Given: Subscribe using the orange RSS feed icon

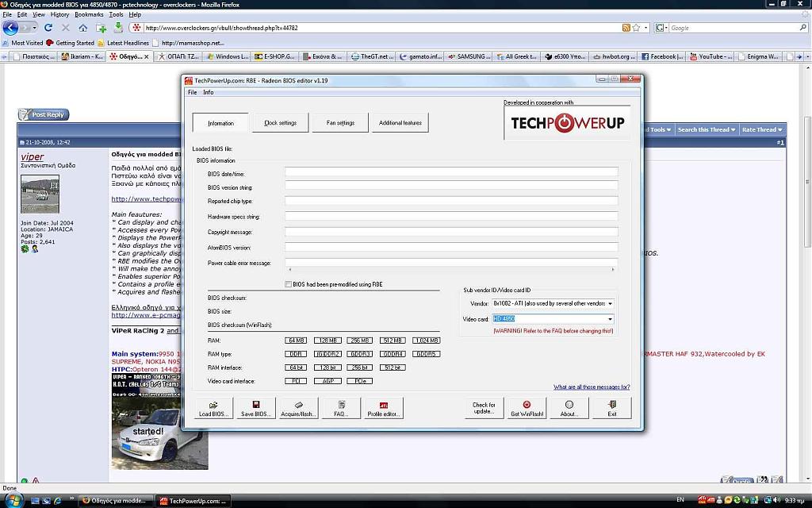Looking at the screenshot, I should pos(626,28).
